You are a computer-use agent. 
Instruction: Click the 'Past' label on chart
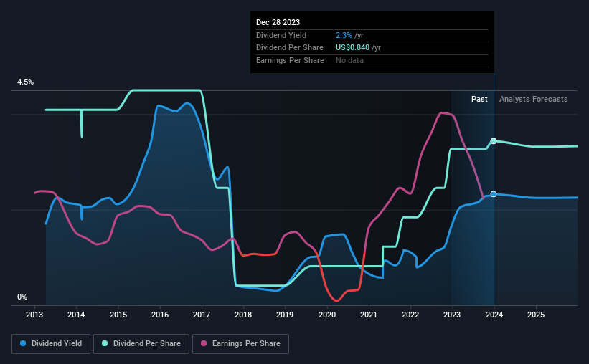pyautogui.click(x=479, y=99)
